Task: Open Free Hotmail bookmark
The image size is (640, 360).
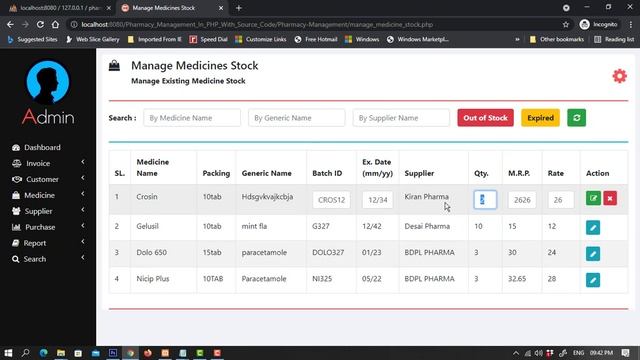Action: (316, 40)
